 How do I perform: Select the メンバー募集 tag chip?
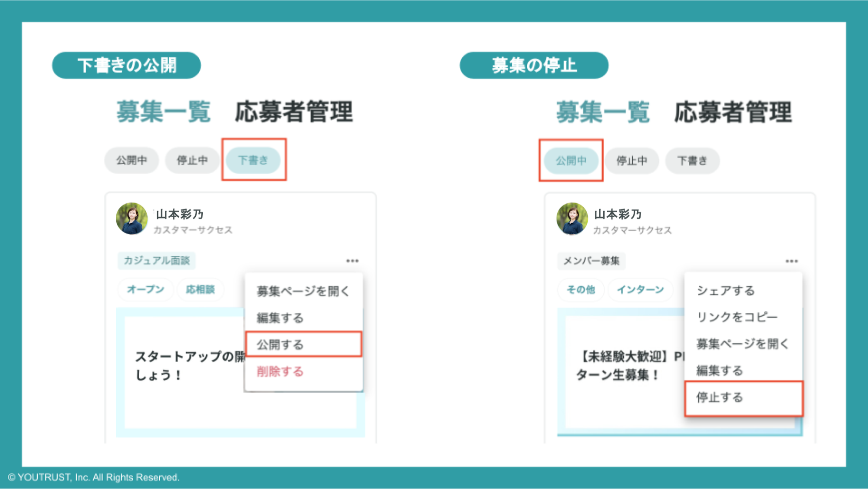pos(592,261)
